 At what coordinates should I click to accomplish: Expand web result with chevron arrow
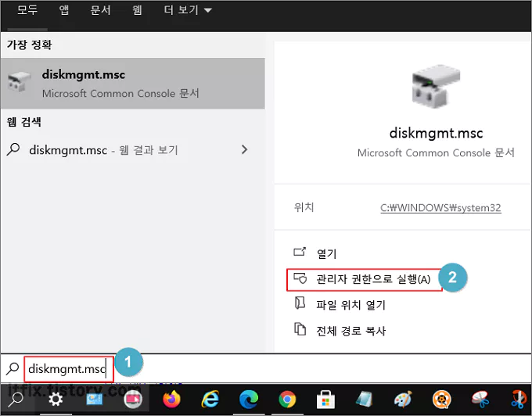tap(244, 149)
